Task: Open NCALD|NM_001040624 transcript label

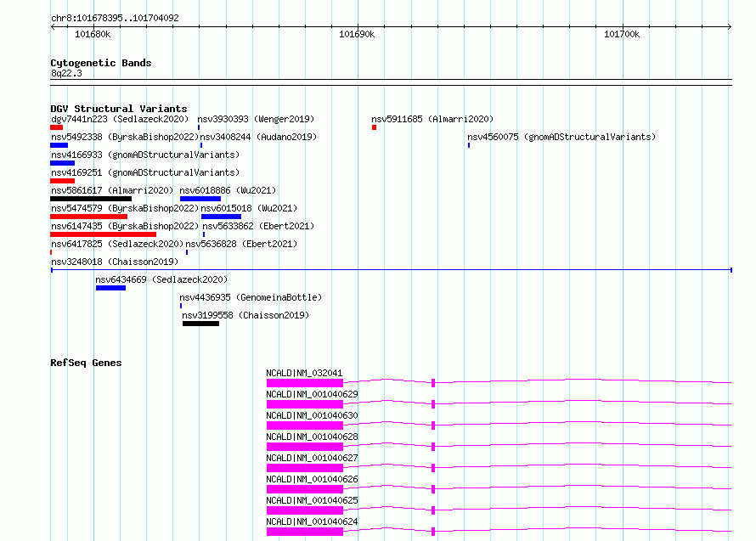Action: (312, 521)
